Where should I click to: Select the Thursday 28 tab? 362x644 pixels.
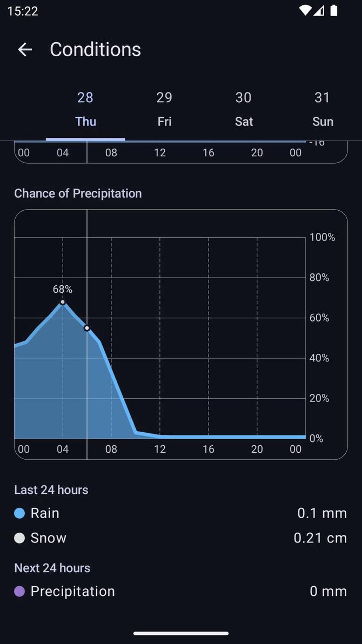85,108
